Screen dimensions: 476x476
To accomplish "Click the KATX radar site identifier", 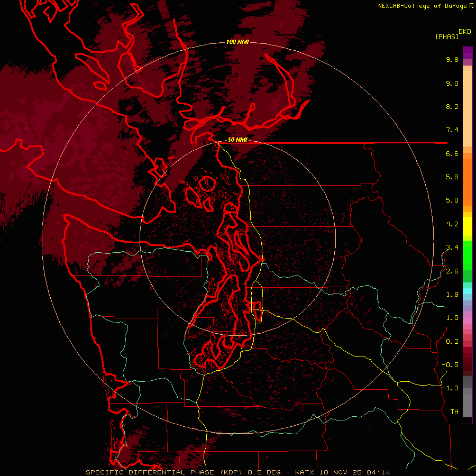I will point(305,472).
